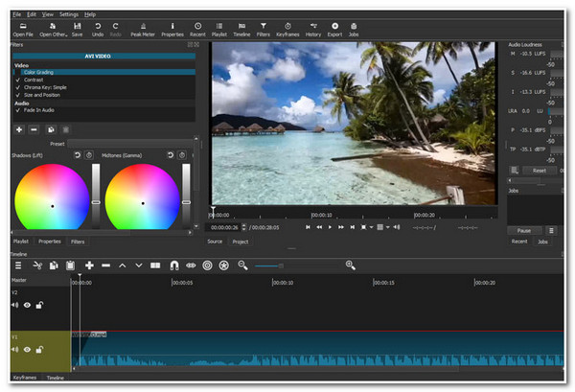The image size is (575, 392).
Task: Click the timeline cut scissors icon
Action: (x=37, y=265)
